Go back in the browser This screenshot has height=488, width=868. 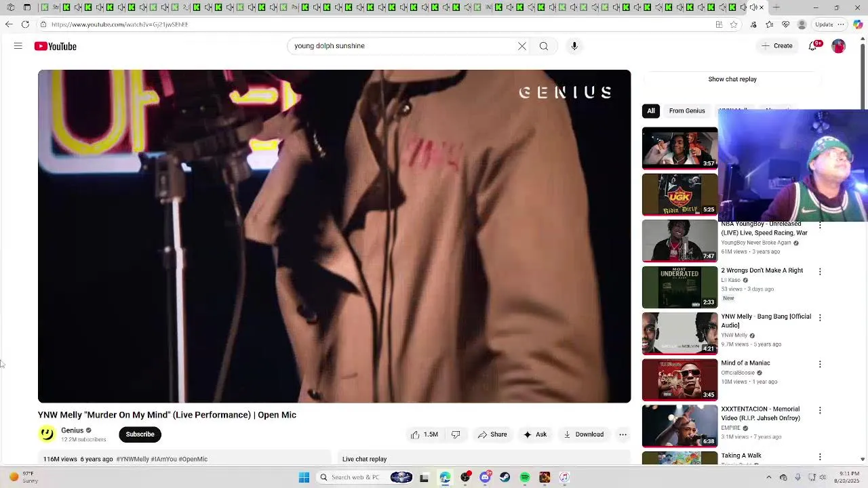pos(8,24)
